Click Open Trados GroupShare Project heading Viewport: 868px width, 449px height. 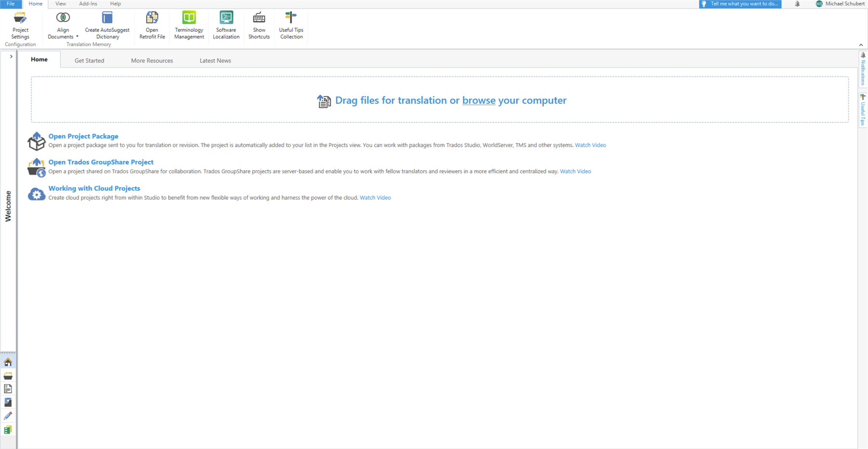click(x=101, y=162)
